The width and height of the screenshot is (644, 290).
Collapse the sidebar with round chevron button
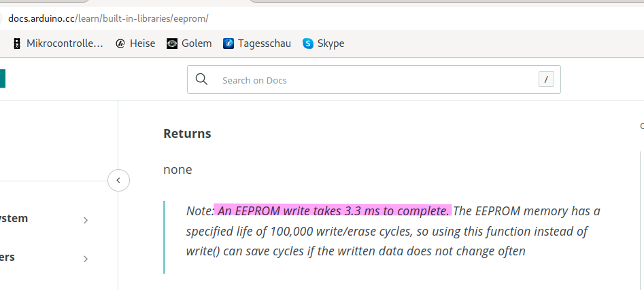(x=118, y=180)
